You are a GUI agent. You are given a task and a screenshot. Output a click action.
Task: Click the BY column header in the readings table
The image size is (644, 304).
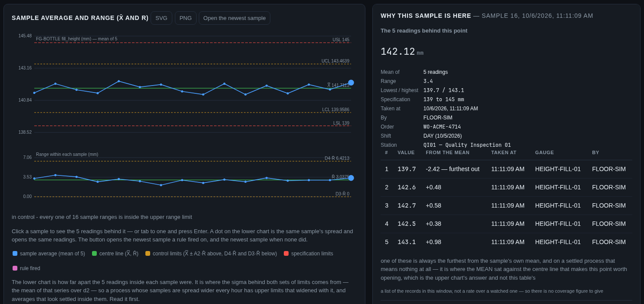click(595, 152)
